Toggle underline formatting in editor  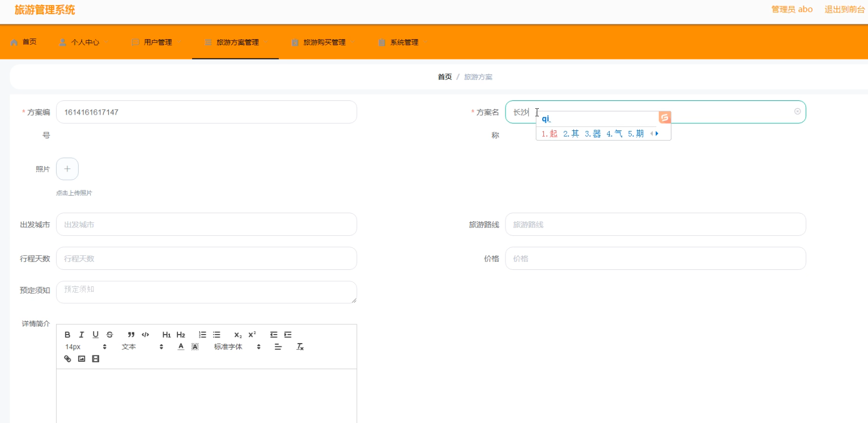[96, 335]
